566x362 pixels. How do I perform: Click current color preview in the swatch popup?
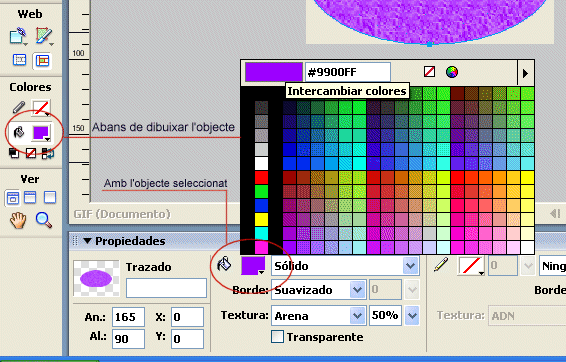274,71
